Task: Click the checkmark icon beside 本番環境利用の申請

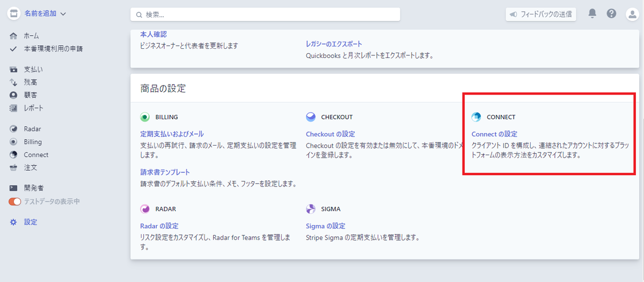Action: click(14, 49)
